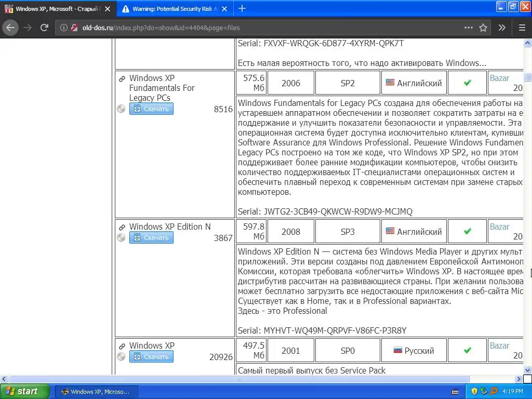
Task: Click the keyboard icon on taskbar
Action: [455, 392]
